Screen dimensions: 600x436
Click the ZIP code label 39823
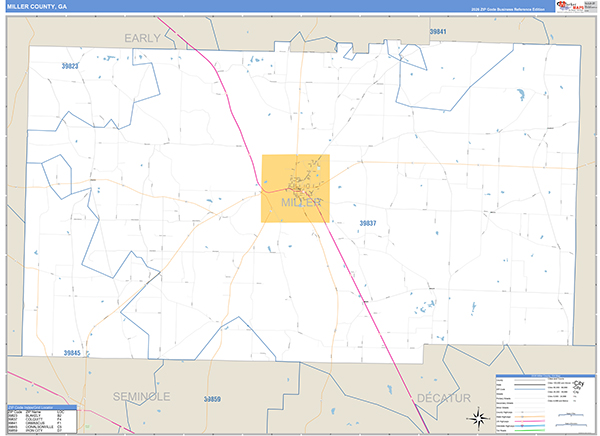coord(70,66)
